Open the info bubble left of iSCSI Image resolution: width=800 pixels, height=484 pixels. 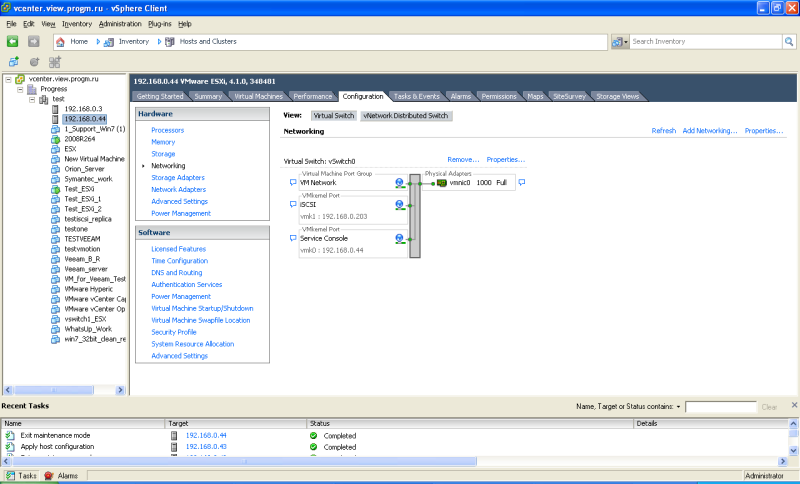(293, 204)
